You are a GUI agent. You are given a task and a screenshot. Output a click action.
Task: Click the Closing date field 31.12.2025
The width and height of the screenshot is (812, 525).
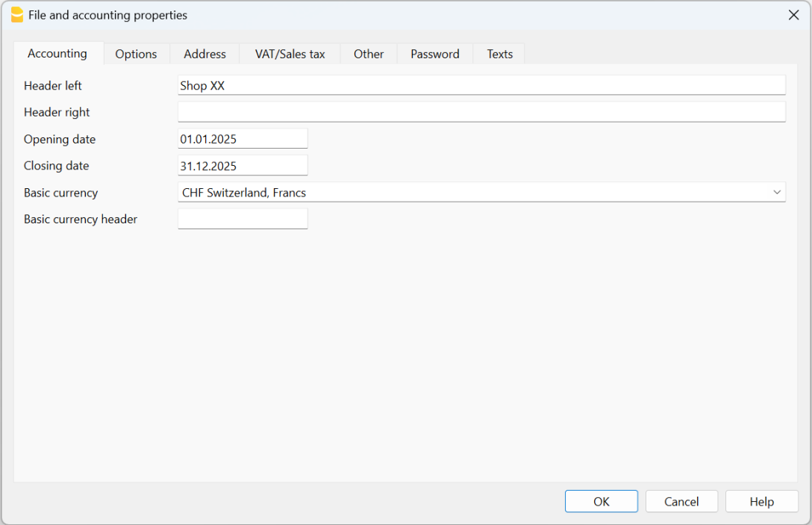243,166
